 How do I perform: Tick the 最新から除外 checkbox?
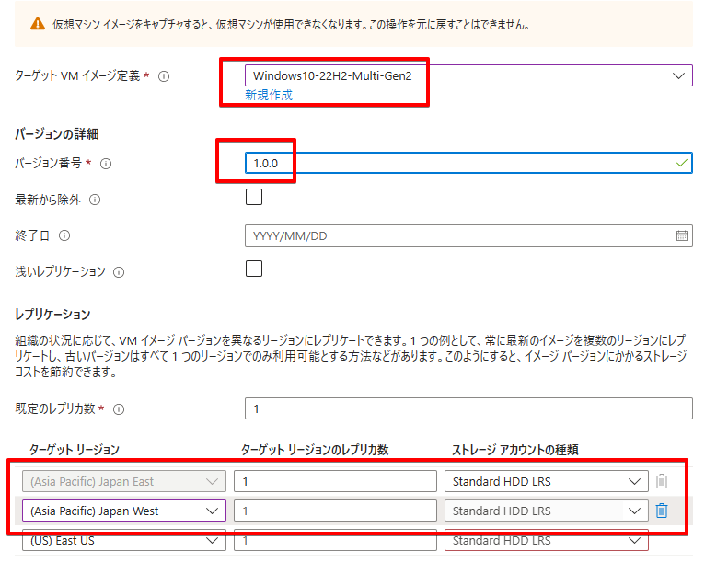click(x=254, y=197)
